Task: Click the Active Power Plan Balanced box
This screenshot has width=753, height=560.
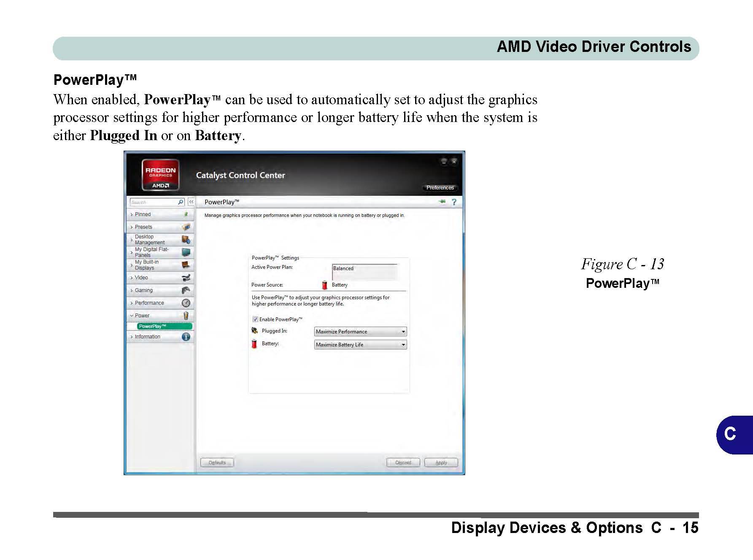Action: [365, 272]
